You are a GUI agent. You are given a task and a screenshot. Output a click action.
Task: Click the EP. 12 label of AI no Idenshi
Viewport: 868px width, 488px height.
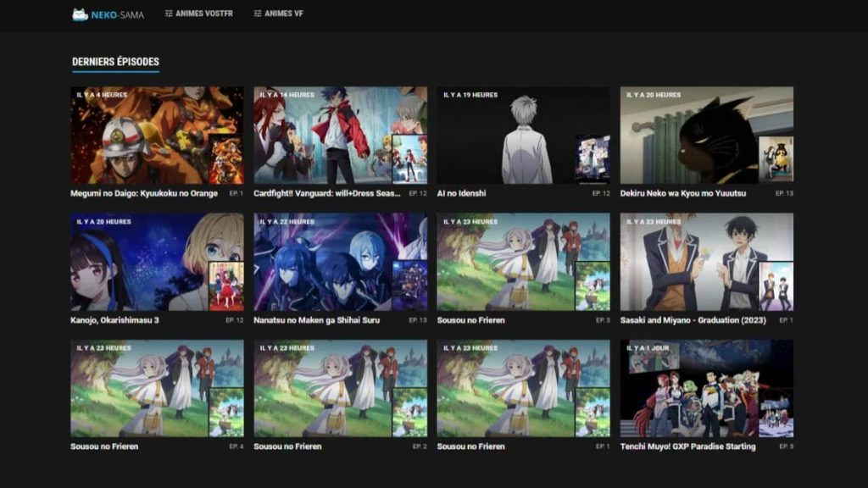click(601, 193)
